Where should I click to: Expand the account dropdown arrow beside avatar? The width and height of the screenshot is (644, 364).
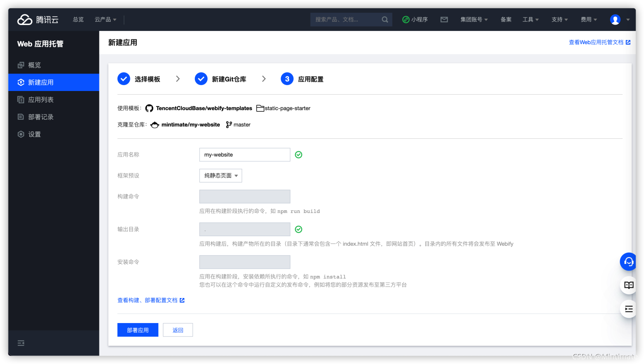(x=628, y=19)
